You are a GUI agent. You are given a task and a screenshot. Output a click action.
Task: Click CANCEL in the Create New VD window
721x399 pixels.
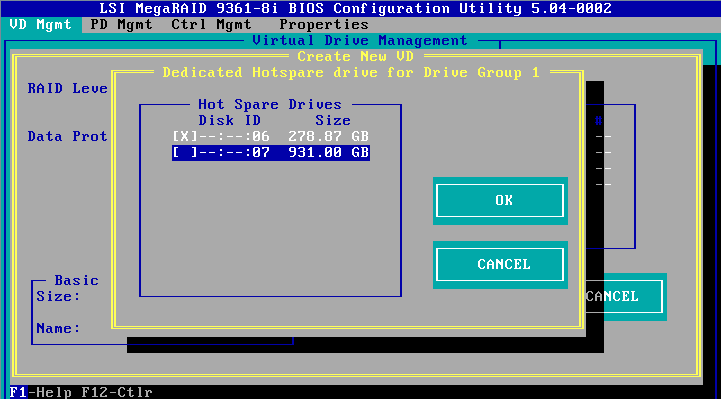tap(625, 296)
